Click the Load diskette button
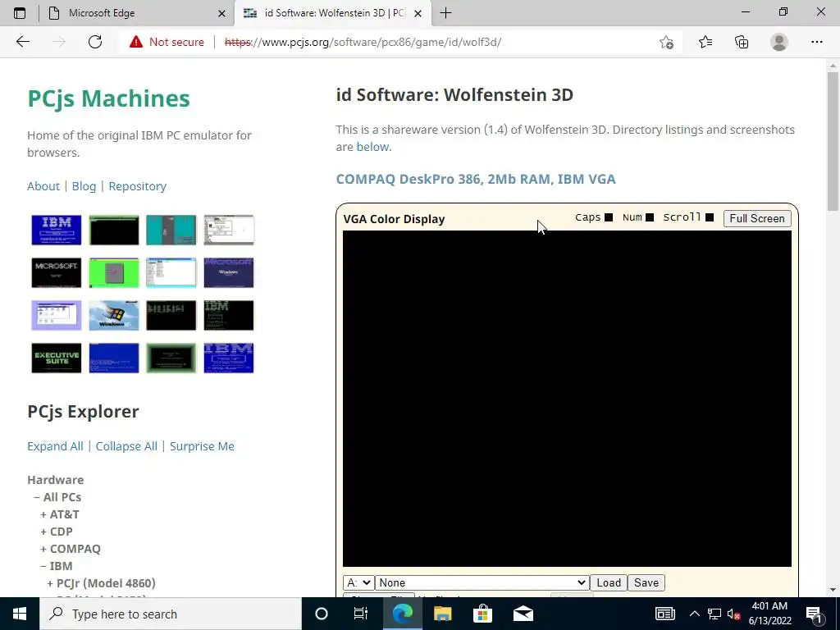The width and height of the screenshot is (840, 630). pyautogui.click(x=609, y=583)
